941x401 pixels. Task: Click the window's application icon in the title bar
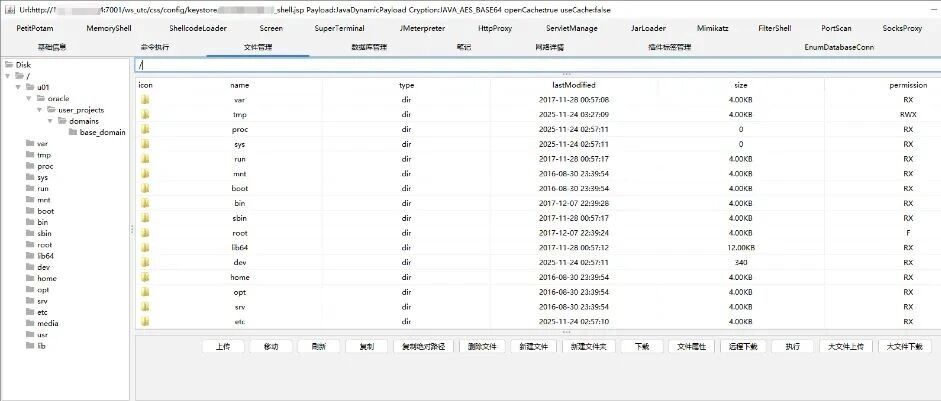(10, 10)
